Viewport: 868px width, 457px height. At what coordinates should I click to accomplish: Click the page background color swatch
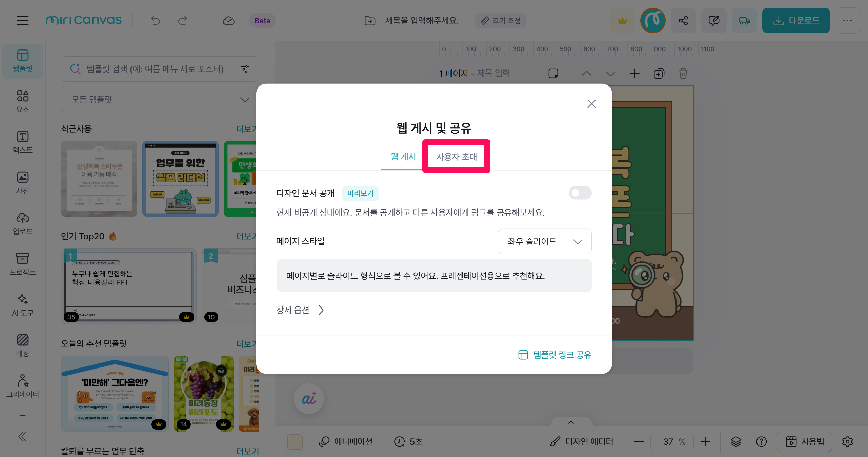(x=295, y=442)
